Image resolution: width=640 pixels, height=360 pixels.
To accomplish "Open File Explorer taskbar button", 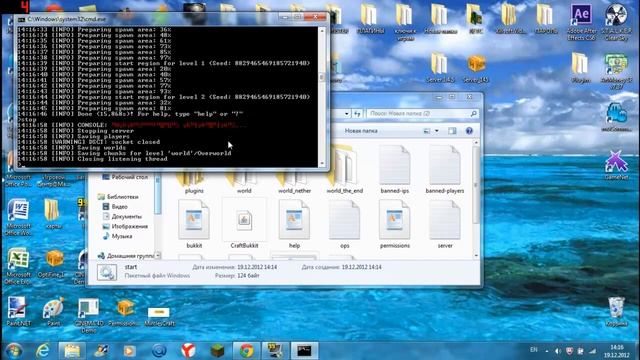I will pos(72,351).
